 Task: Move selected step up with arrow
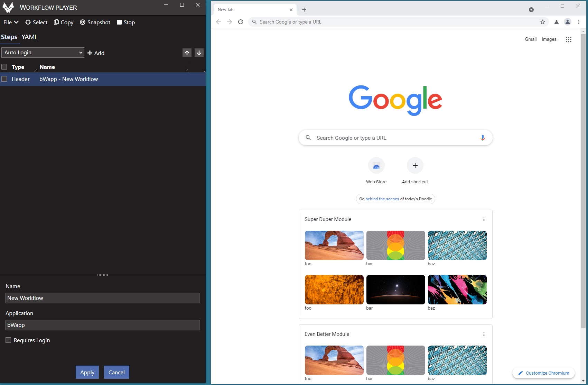coord(187,53)
